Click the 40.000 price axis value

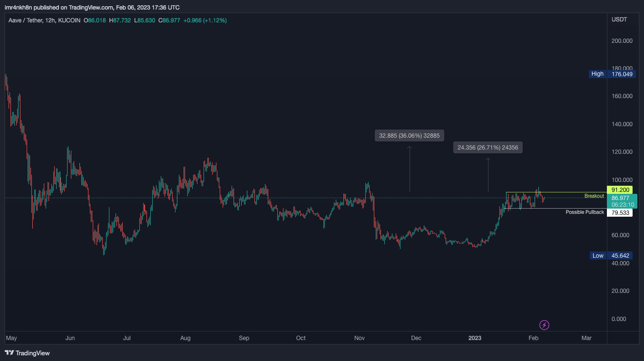pyautogui.click(x=621, y=263)
